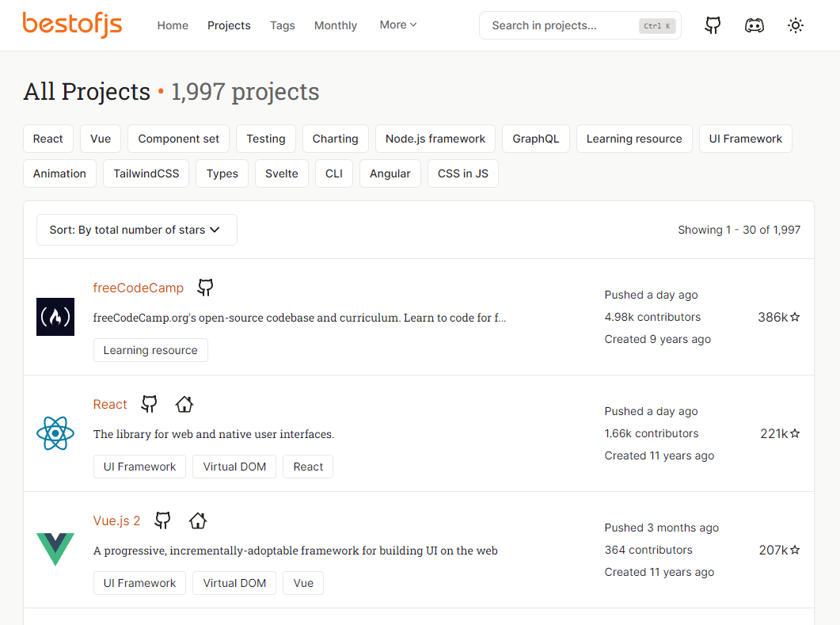Viewport: 840px width, 625px height.
Task: Click UI Framework tag under Vue.js 2
Action: pos(140,583)
